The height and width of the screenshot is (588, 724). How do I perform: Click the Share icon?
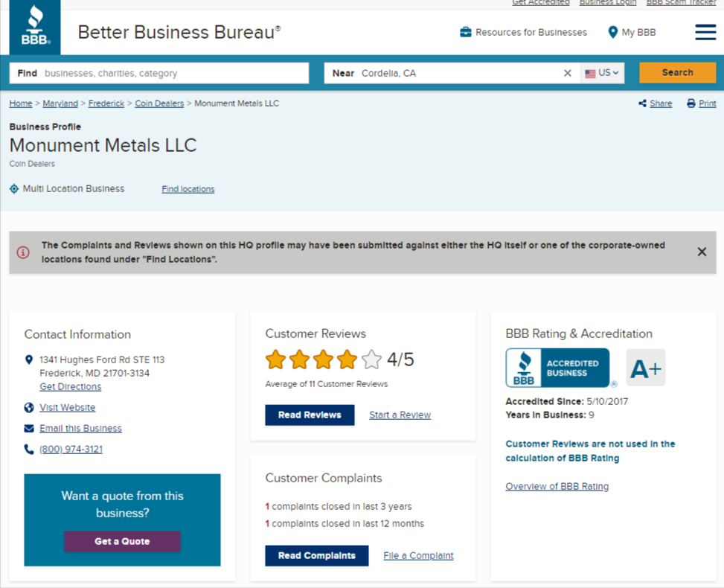click(x=642, y=103)
